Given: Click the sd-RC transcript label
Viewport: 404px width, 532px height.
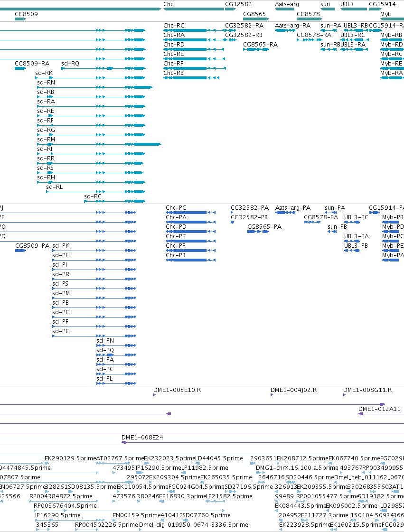Looking at the screenshot, I should (x=93, y=196).
